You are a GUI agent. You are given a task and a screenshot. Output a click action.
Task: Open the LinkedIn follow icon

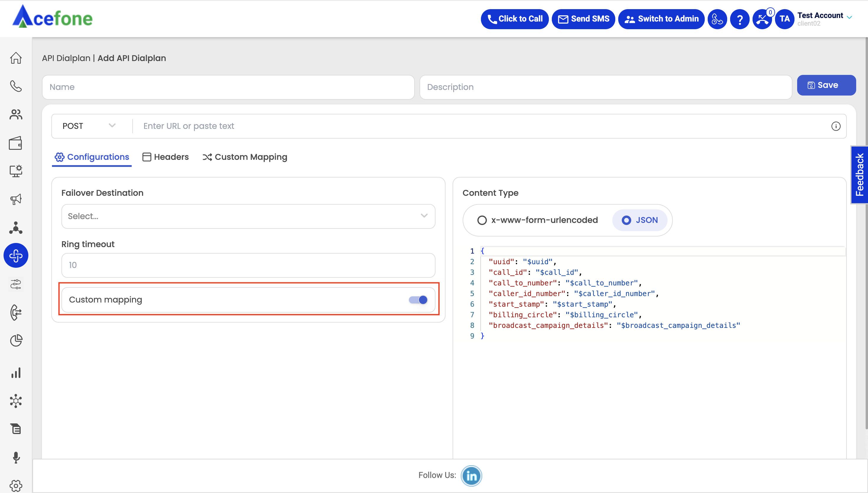(x=471, y=475)
